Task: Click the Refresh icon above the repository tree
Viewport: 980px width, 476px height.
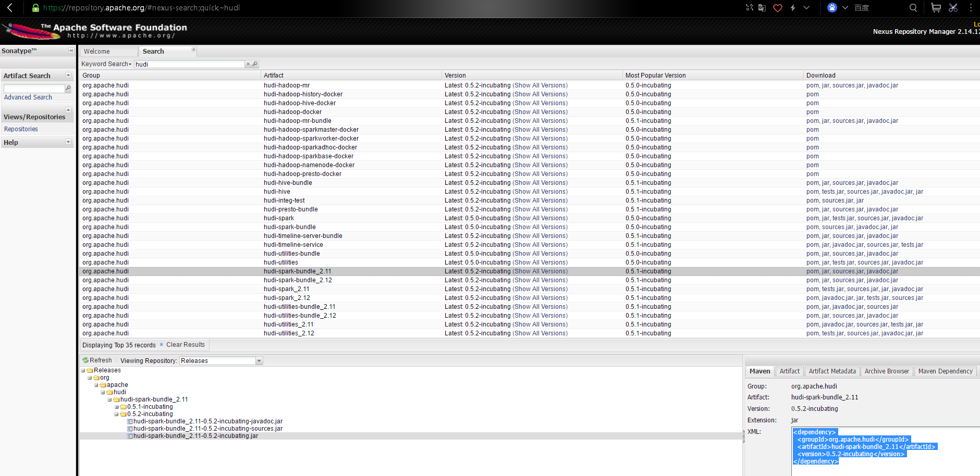Action: coord(85,360)
